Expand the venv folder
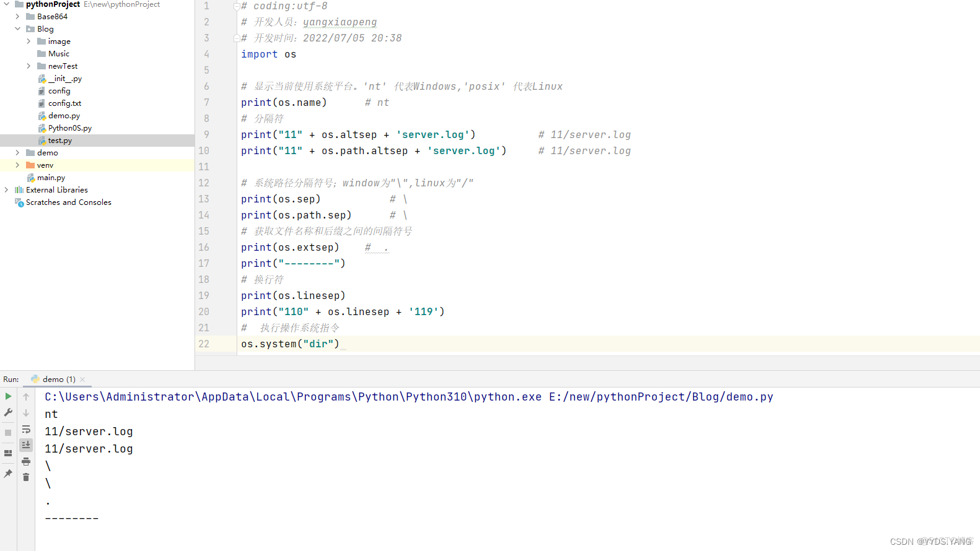The height and width of the screenshot is (551, 980). coord(17,165)
